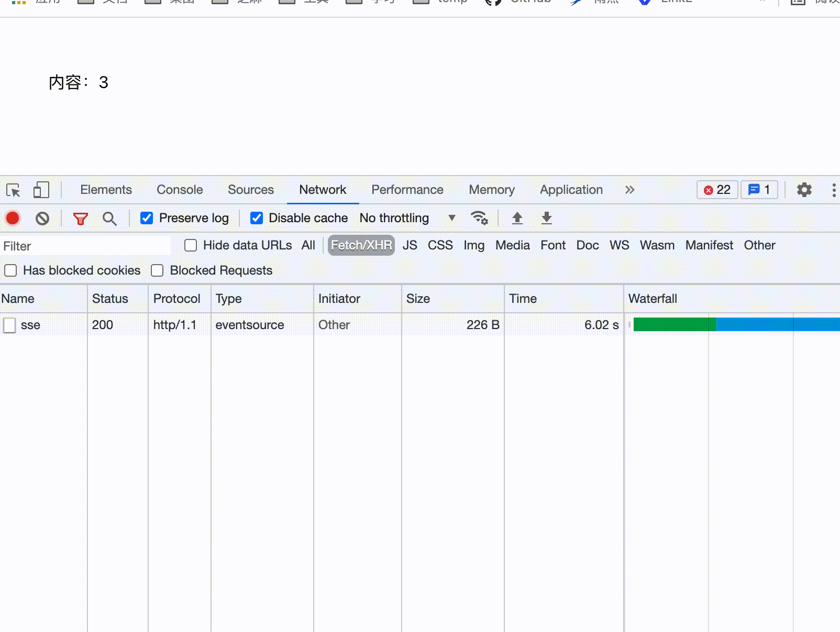This screenshot has height=632, width=840.
Task: Stop recording network log
Action: pyautogui.click(x=13, y=218)
